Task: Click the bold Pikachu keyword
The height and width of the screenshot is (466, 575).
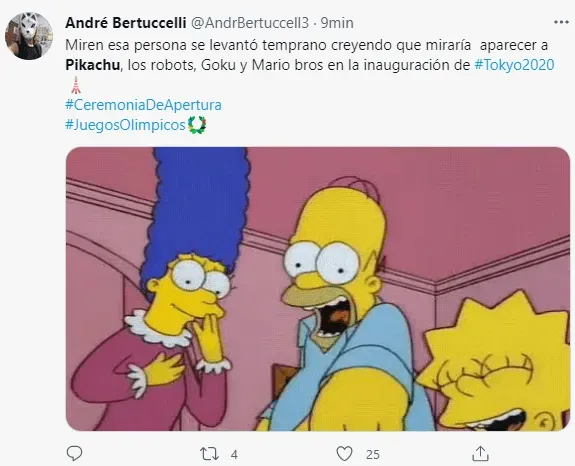Action: pyautogui.click(x=93, y=65)
